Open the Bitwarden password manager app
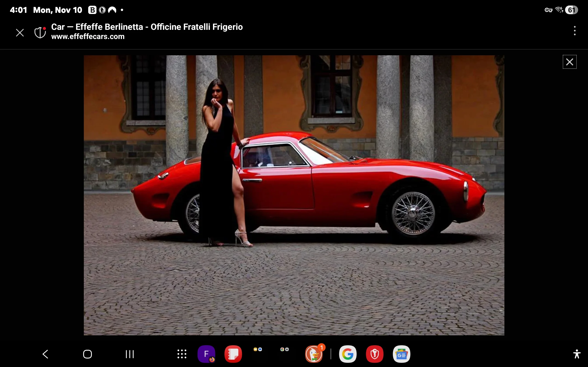The image size is (588, 367). 374,354
